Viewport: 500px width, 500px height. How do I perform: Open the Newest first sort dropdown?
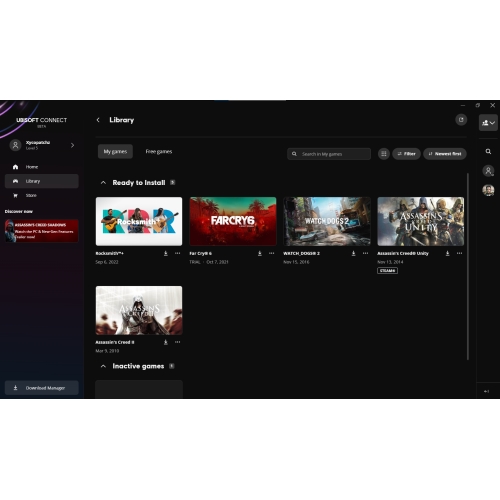(x=445, y=154)
